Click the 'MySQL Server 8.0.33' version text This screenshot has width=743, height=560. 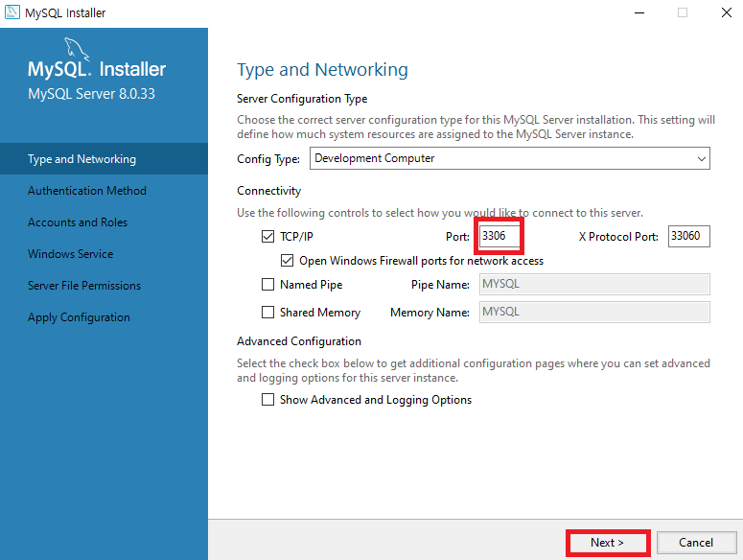pyautogui.click(x=91, y=94)
